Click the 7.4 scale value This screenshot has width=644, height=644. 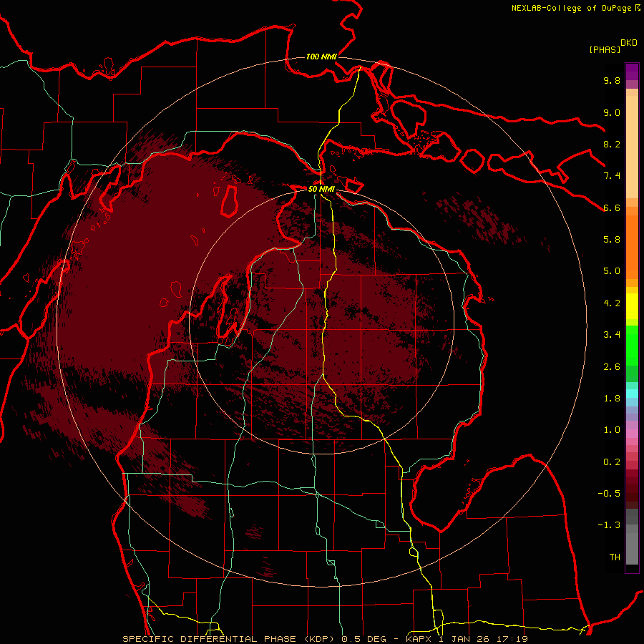(612, 176)
